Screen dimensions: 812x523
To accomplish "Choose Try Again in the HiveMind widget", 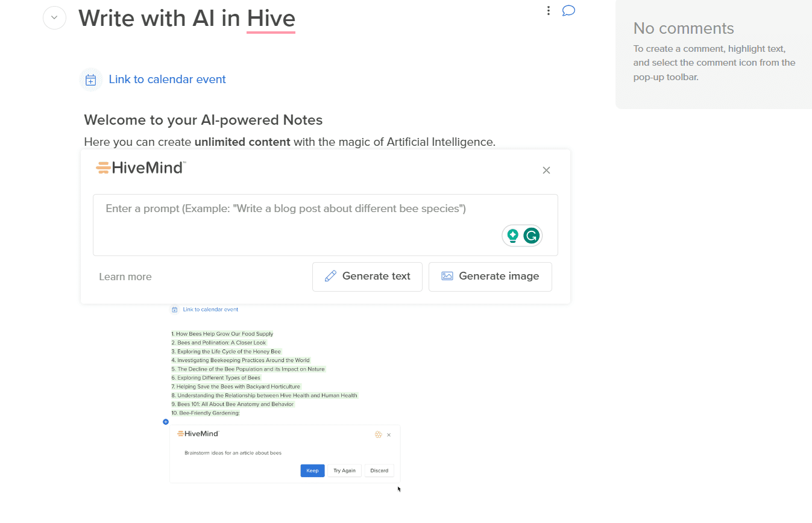I will coord(344,471).
